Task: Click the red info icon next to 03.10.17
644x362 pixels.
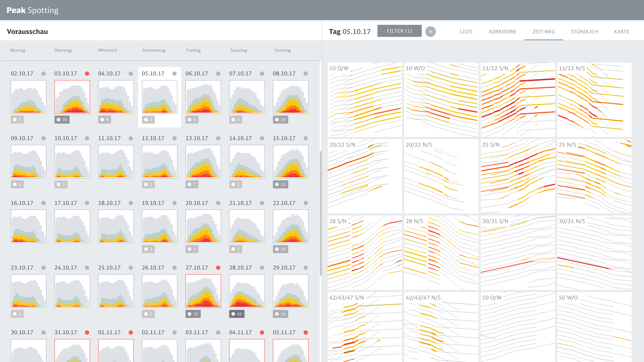Action: point(87,73)
